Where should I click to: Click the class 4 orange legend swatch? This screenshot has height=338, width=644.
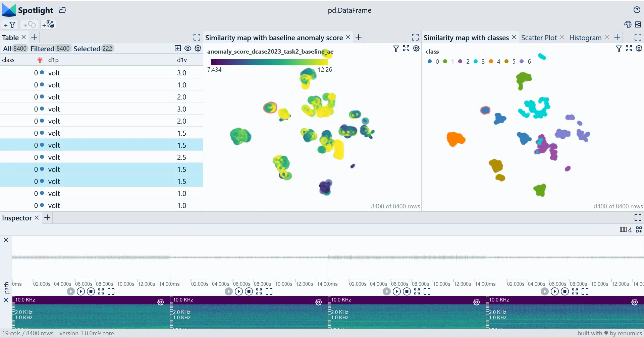click(x=491, y=61)
